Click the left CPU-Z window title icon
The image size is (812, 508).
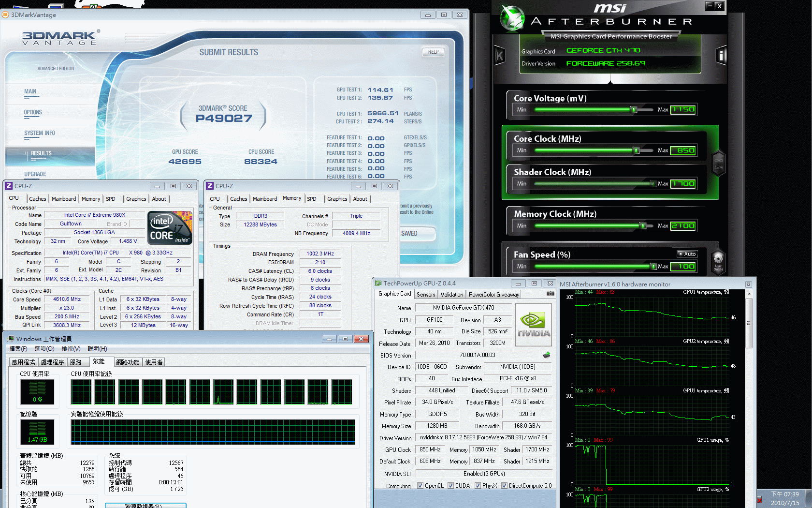[8, 186]
